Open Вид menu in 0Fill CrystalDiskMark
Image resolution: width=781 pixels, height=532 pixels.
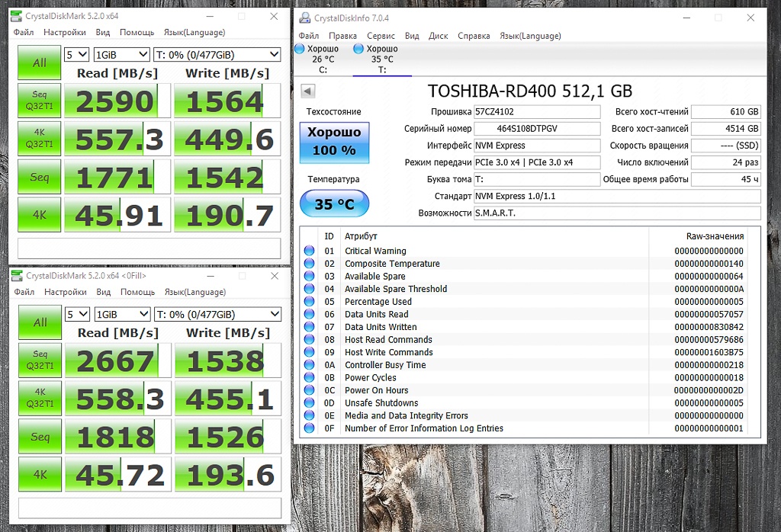point(103,292)
